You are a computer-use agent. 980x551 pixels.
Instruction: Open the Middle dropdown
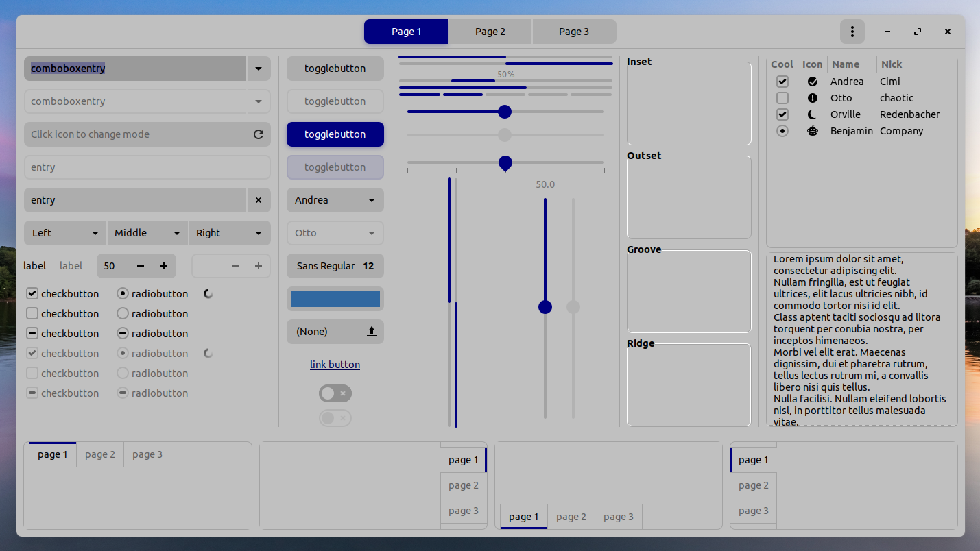(147, 233)
